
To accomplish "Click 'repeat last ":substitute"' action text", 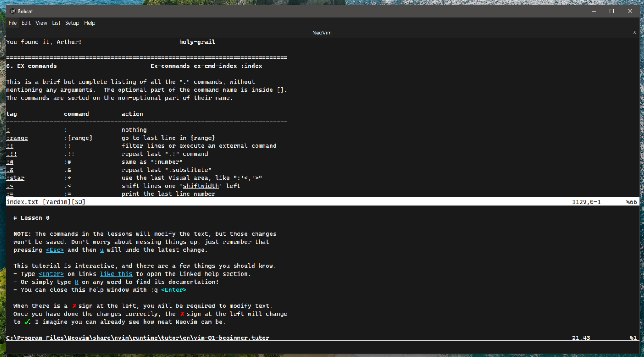I will pyautogui.click(x=167, y=170).
